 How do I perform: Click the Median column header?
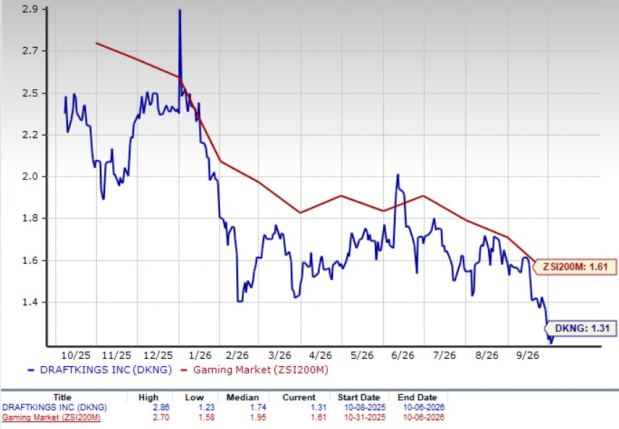coord(242,397)
